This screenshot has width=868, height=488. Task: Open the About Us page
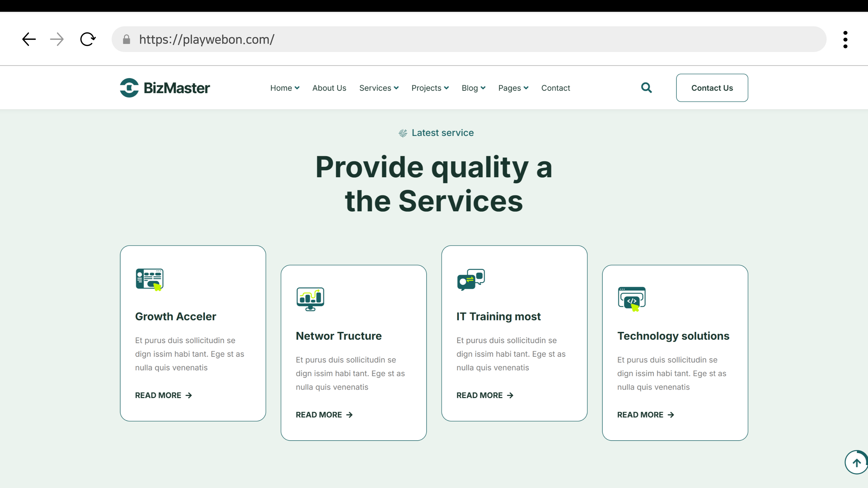click(x=329, y=88)
